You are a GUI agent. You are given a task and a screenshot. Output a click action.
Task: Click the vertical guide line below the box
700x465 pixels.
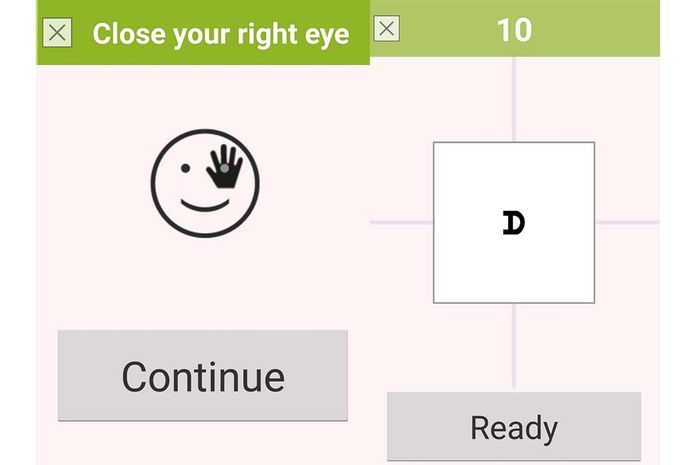514,346
